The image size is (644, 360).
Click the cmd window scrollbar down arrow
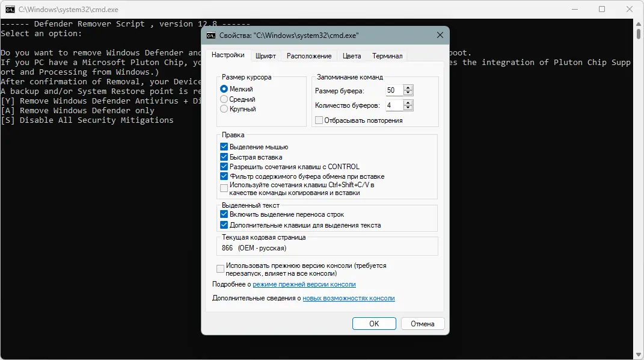click(x=639, y=355)
